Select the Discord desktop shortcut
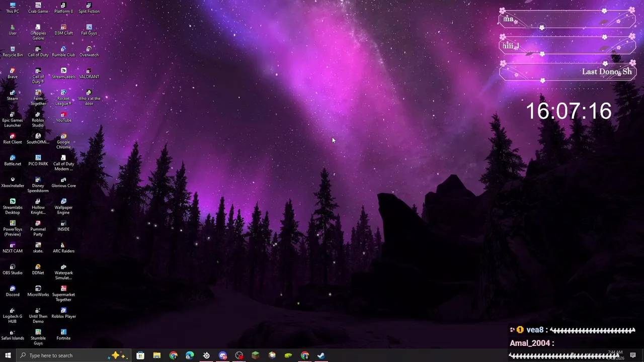Screen dimensions: 644x362 (13, 291)
